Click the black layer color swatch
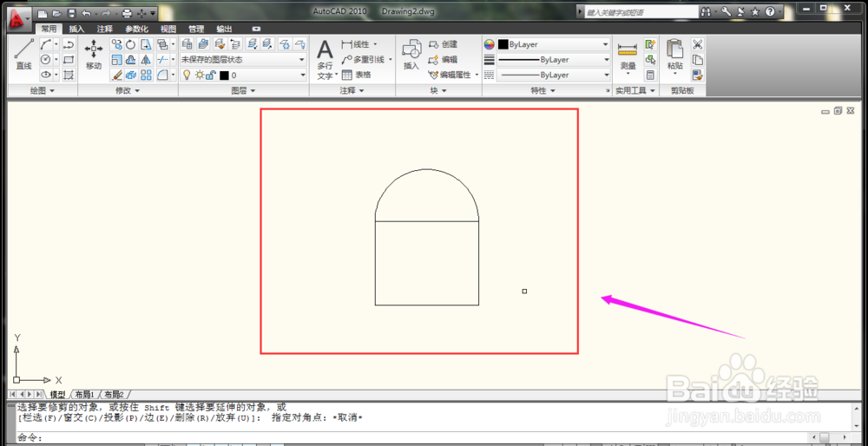 (224, 75)
